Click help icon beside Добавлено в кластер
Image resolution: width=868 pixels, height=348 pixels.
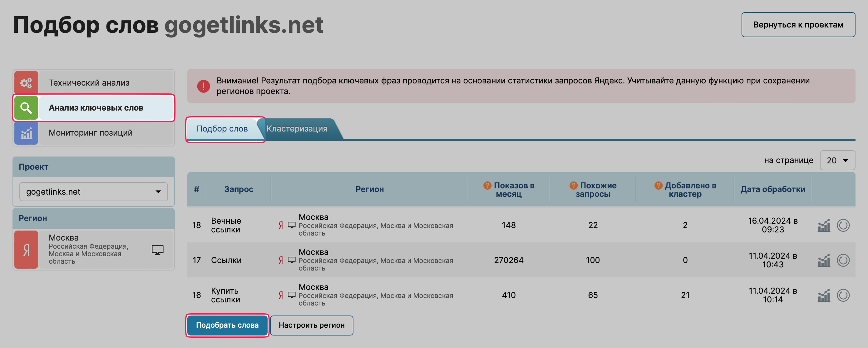658,185
